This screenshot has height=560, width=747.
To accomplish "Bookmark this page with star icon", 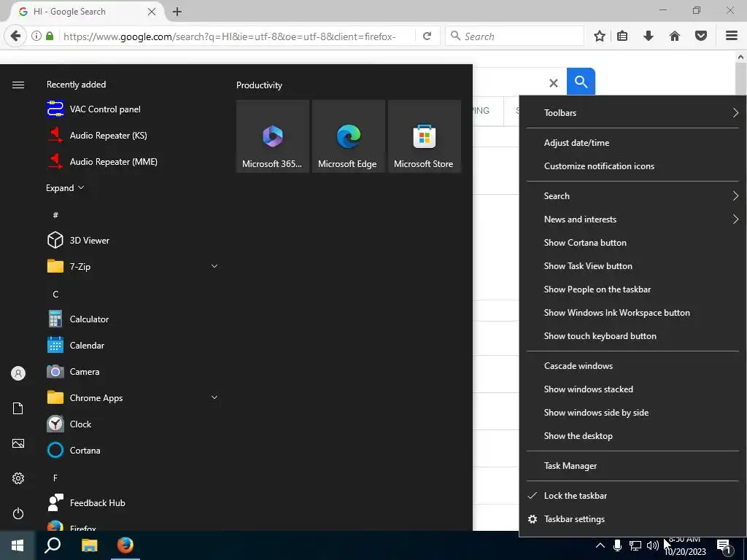I will pos(600,36).
